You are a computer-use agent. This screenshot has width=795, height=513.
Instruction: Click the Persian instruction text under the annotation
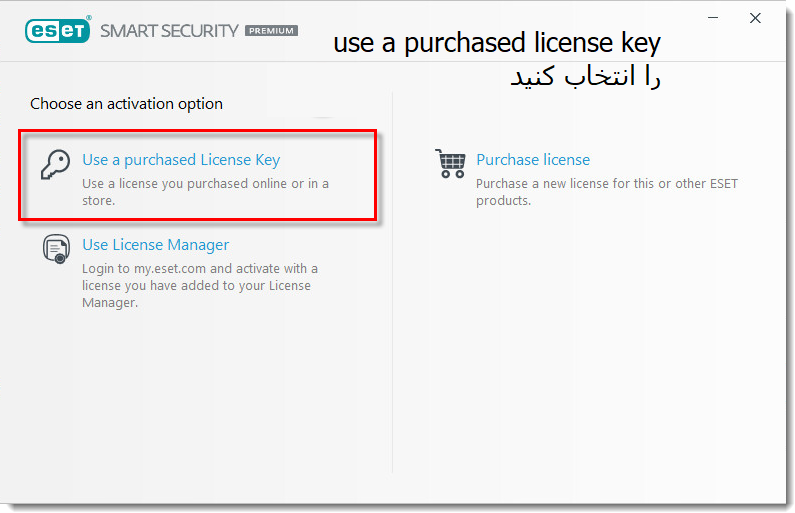pos(585,77)
